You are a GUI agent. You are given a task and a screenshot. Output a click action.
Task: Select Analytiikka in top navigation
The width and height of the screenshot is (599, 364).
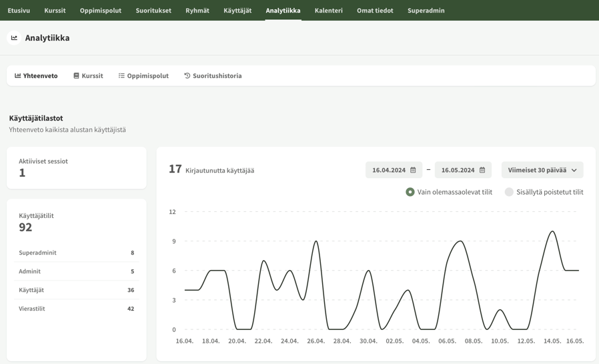pyautogui.click(x=283, y=10)
